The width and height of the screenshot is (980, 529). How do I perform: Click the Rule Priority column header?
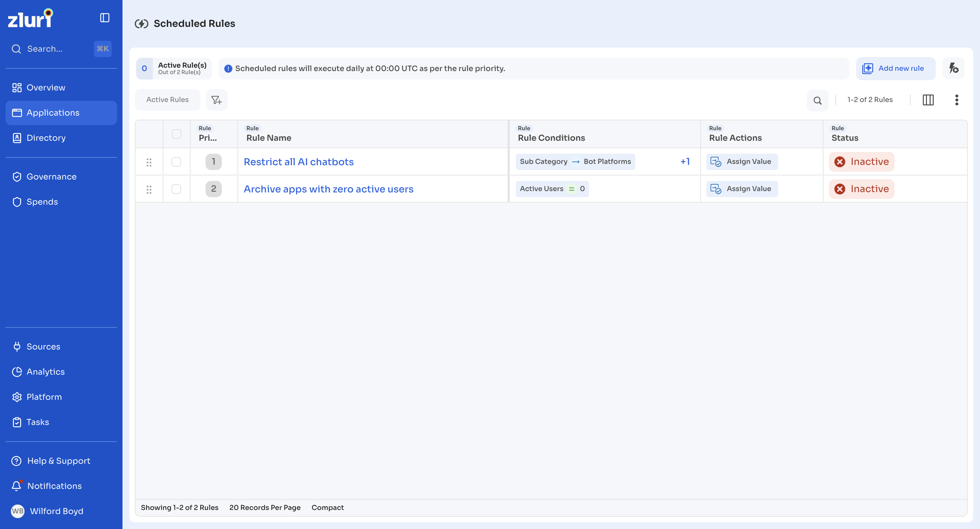click(x=214, y=134)
